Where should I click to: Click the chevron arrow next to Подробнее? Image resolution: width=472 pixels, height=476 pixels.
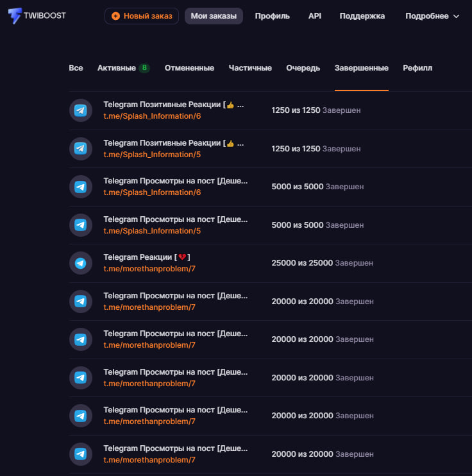(x=456, y=17)
